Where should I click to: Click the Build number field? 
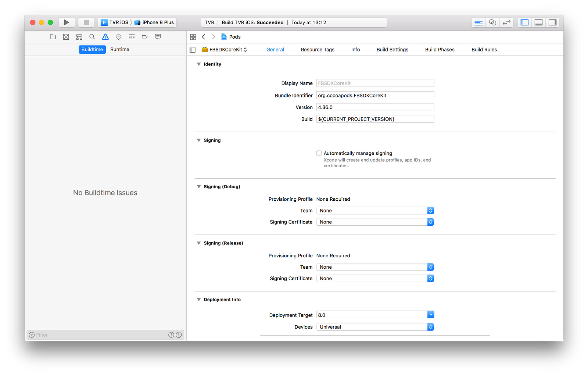[x=375, y=119]
